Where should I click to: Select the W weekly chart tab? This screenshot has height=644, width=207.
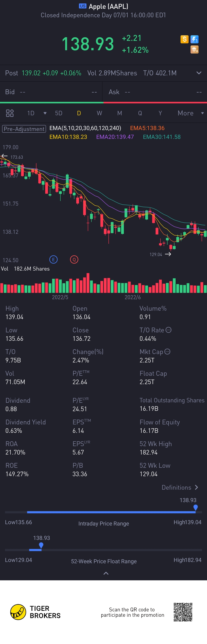[x=99, y=113]
